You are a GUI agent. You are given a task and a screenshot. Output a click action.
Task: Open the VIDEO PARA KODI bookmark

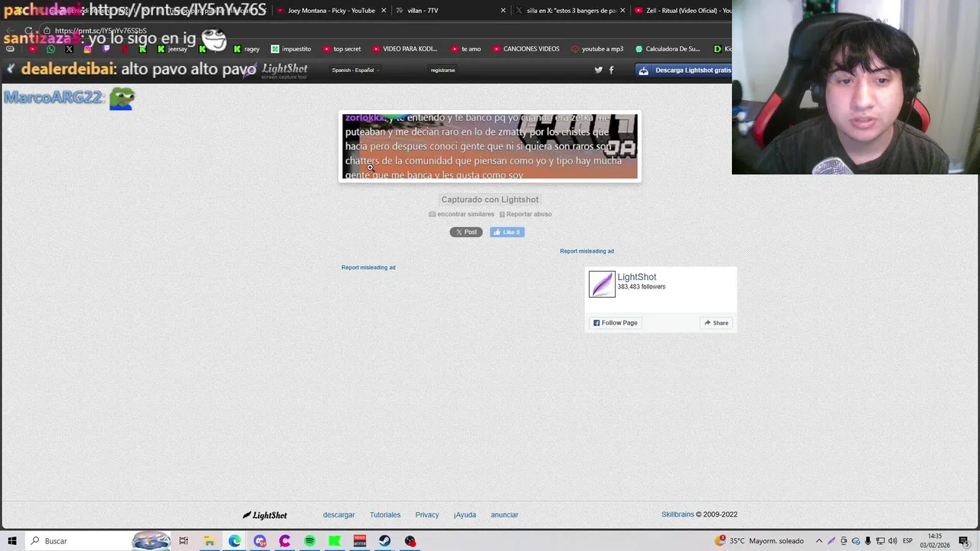(404, 49)
